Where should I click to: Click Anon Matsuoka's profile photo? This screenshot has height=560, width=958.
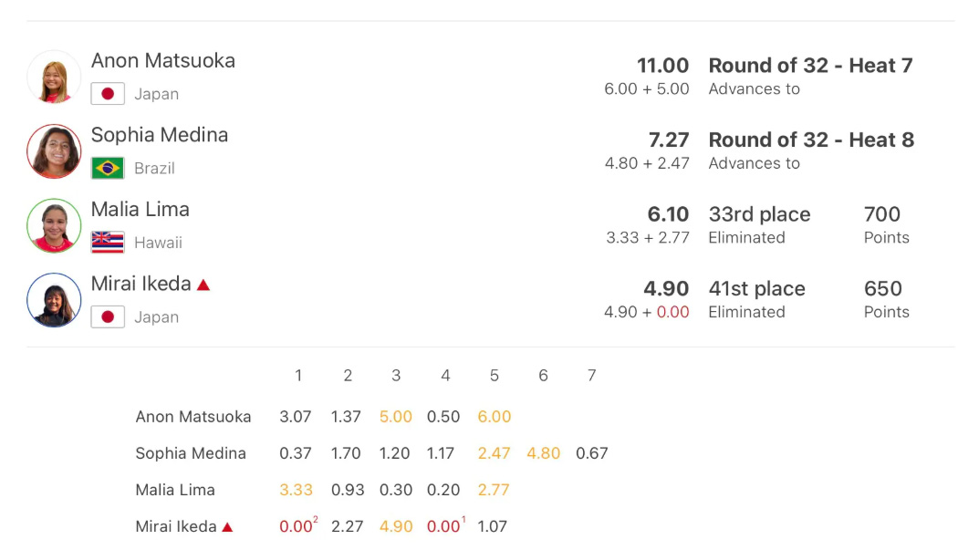(x=54, y=77)
